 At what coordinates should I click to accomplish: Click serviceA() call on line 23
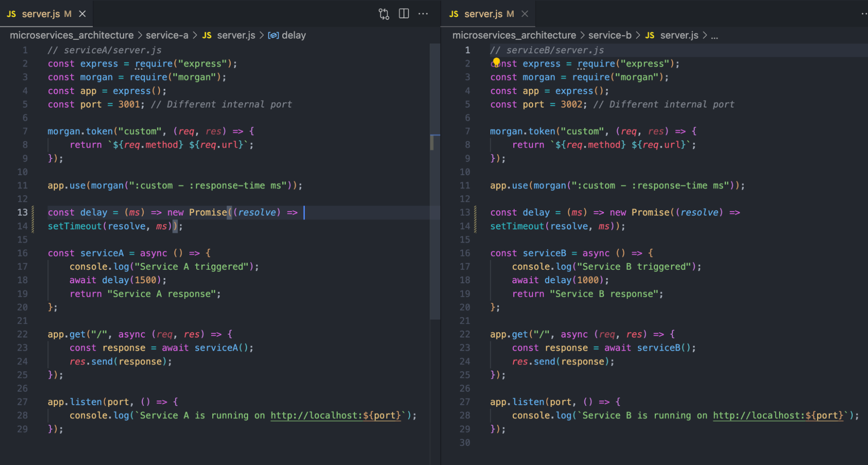coord(221,348)
